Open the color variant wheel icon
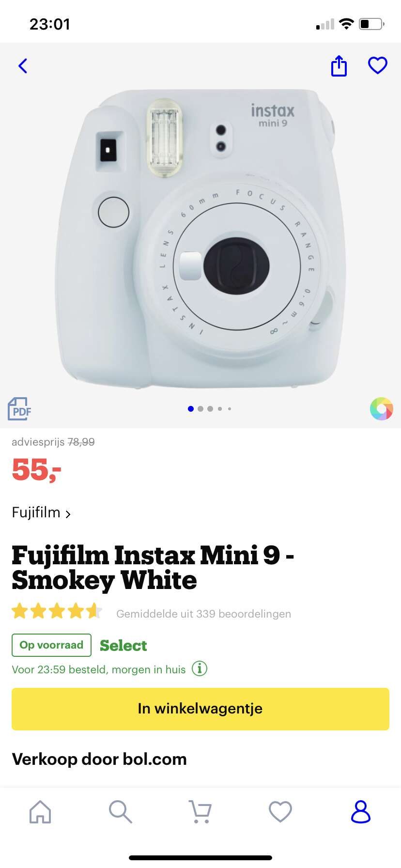Viewport: 401px width, 868px height. click(382, 409)
